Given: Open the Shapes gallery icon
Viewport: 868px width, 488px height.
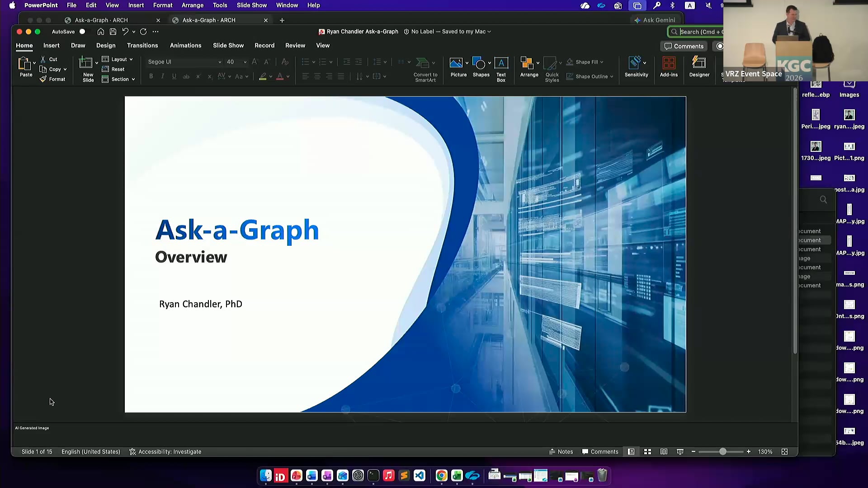Looking at the screenshot, I should click(479, 63).
